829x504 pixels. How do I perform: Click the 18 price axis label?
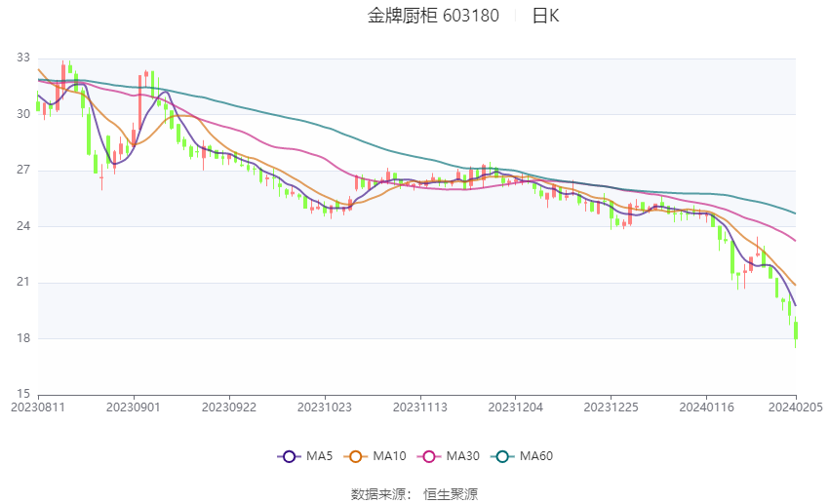pos(23,338)
